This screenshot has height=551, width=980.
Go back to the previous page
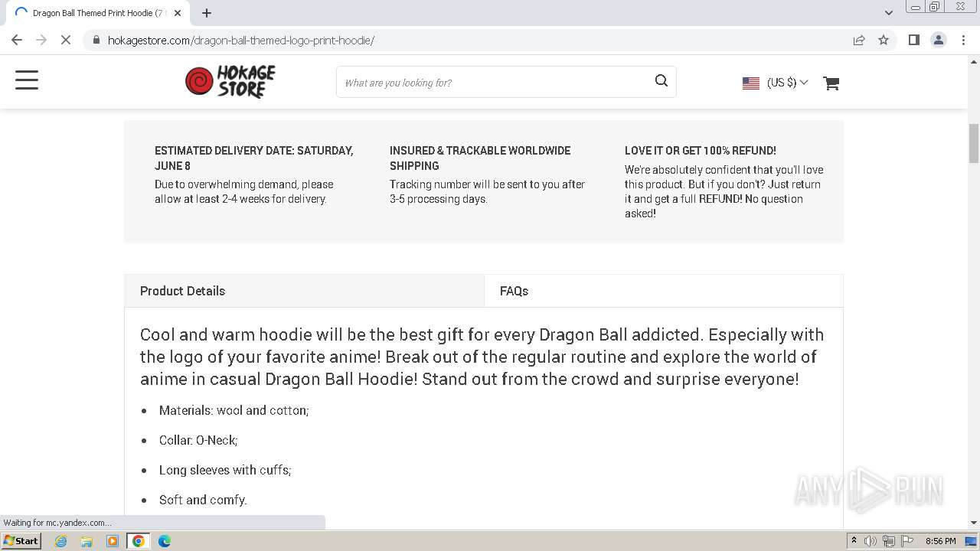[17, 40]
